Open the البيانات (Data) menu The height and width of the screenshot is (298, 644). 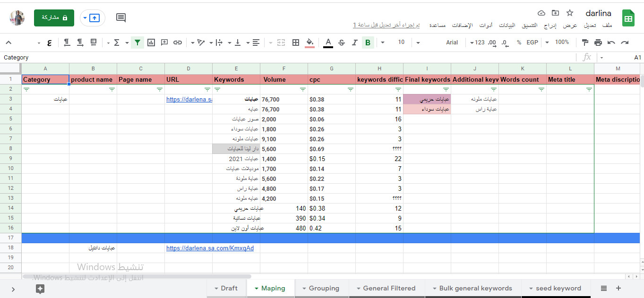click(507, 26)
